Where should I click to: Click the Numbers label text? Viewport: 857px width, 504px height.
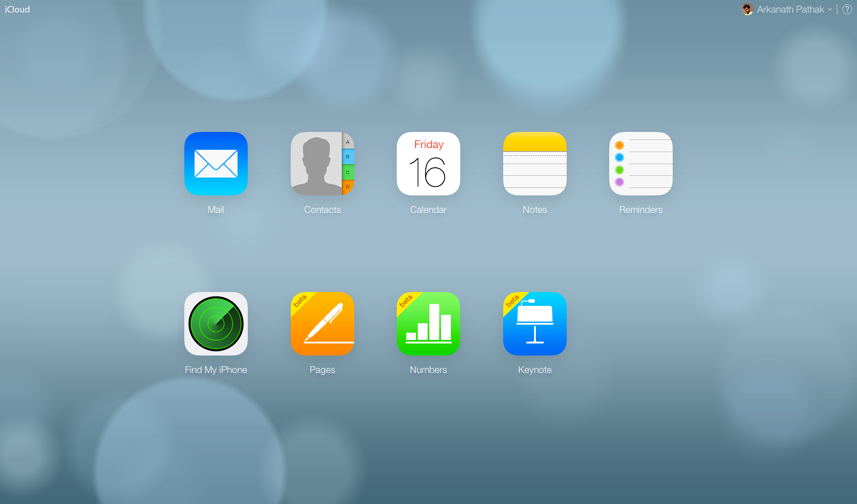coord(428,370)
